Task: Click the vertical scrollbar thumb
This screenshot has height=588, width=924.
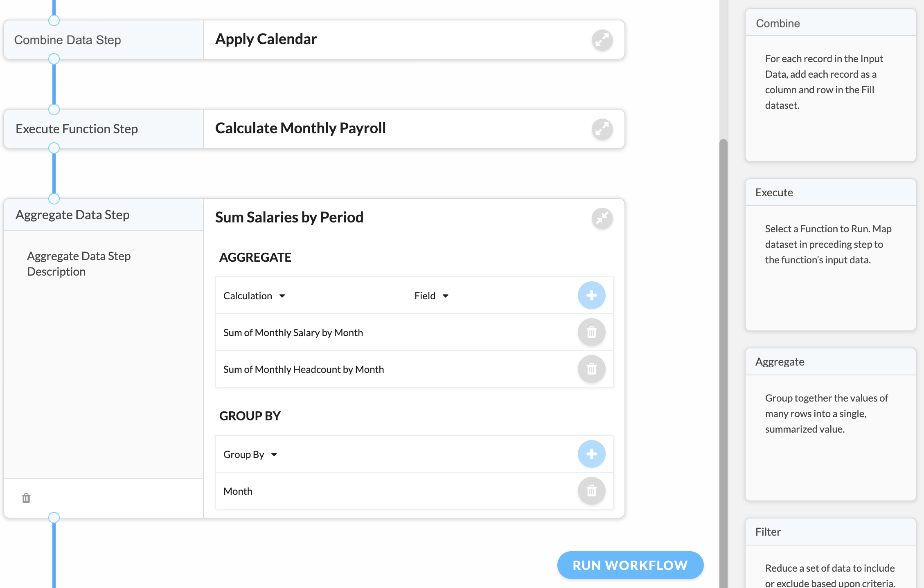Action: pyautogui.click(x=723, y=364)
